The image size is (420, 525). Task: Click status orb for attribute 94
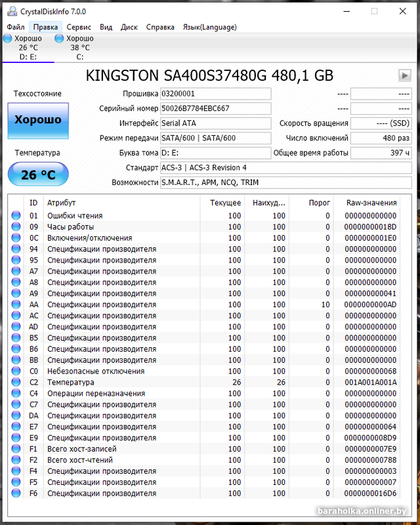coord(16,249)
